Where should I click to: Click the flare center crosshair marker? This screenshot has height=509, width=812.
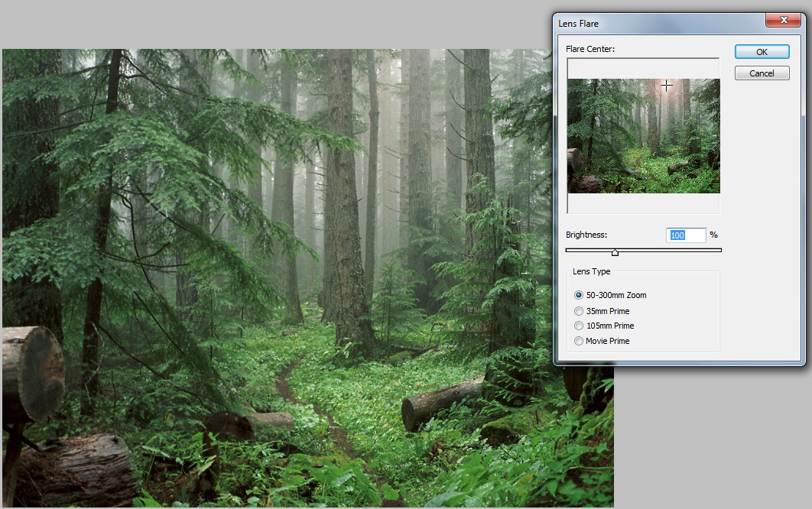[x=668, y=86]
